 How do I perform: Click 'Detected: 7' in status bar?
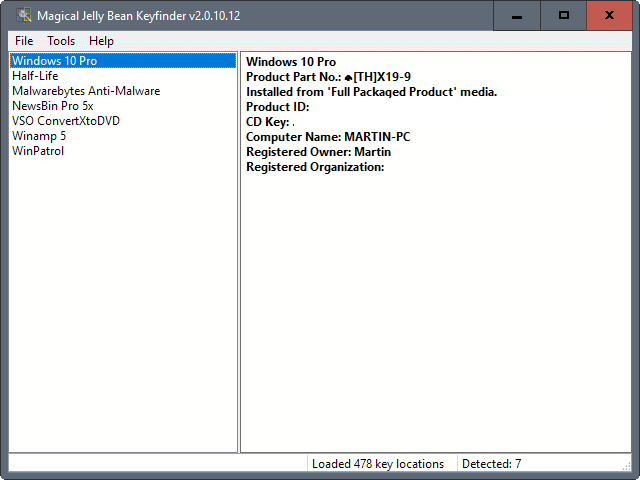click(491, 464)
